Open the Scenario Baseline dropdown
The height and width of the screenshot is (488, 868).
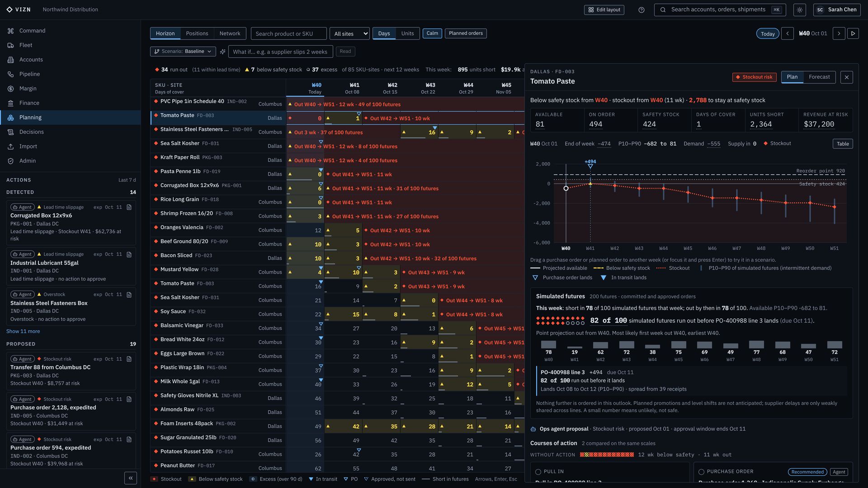[183, 52]
